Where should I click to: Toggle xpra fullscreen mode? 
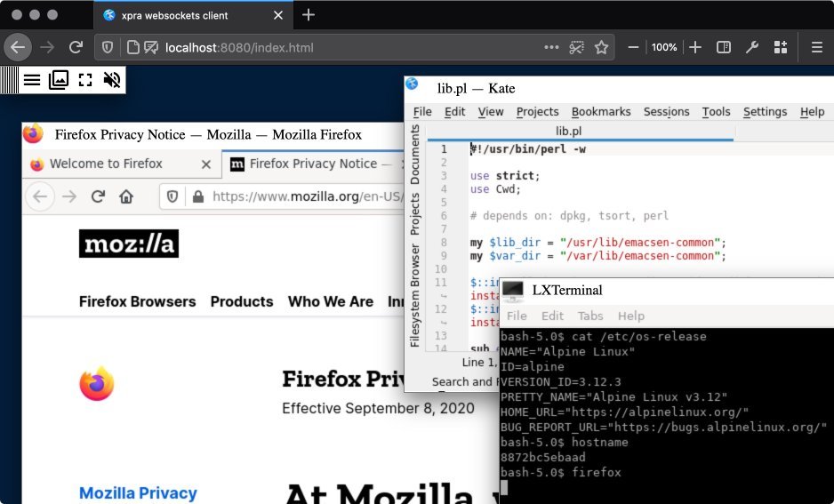(x=85, y=80)
